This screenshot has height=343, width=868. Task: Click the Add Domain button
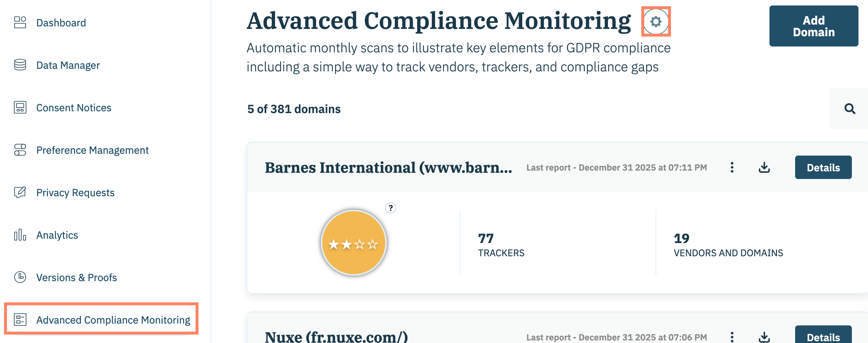tap(813, 26)
